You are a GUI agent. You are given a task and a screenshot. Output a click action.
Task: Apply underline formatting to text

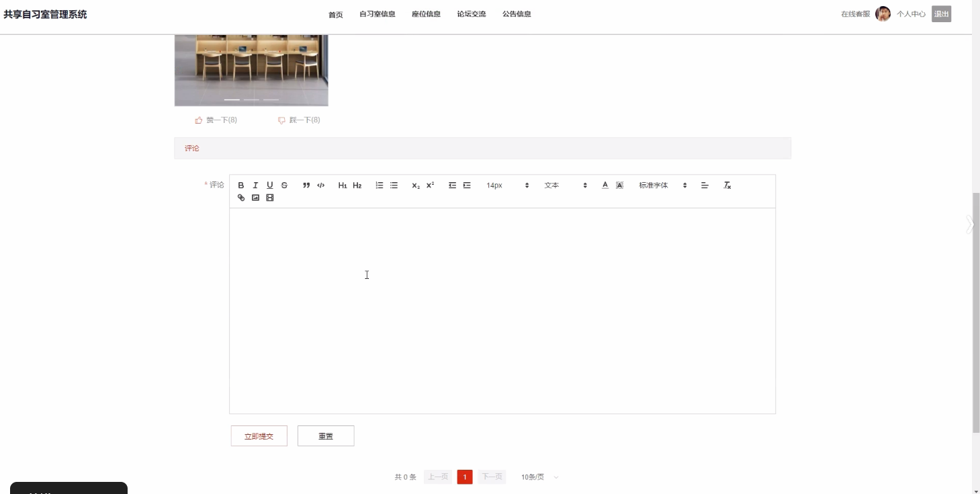click(x=270, y=186)
